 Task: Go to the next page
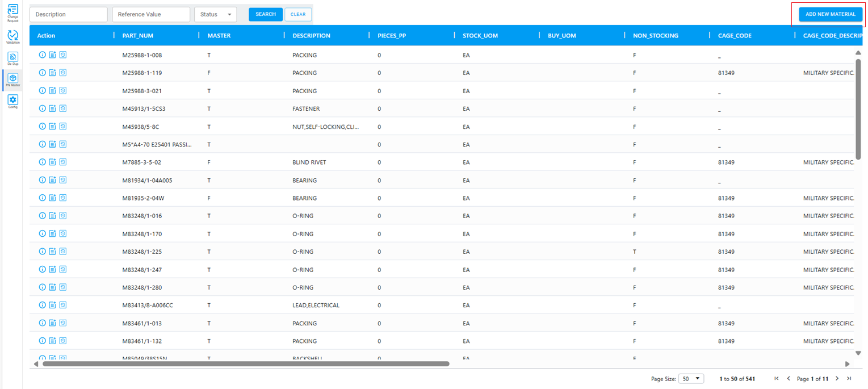click(837, 379)
